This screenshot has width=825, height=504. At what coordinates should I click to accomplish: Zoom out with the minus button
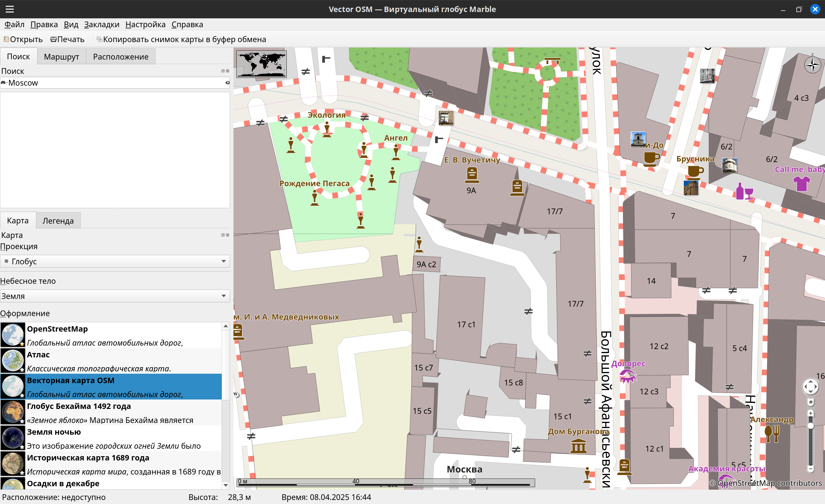[810, 469]
